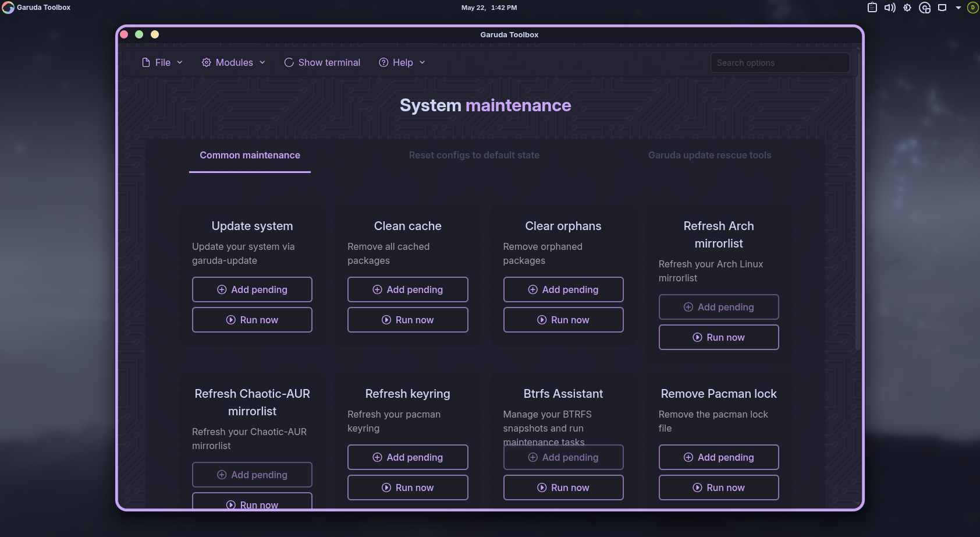Click the Garuda update tray icon
The image size is (980, 537).
925,8
